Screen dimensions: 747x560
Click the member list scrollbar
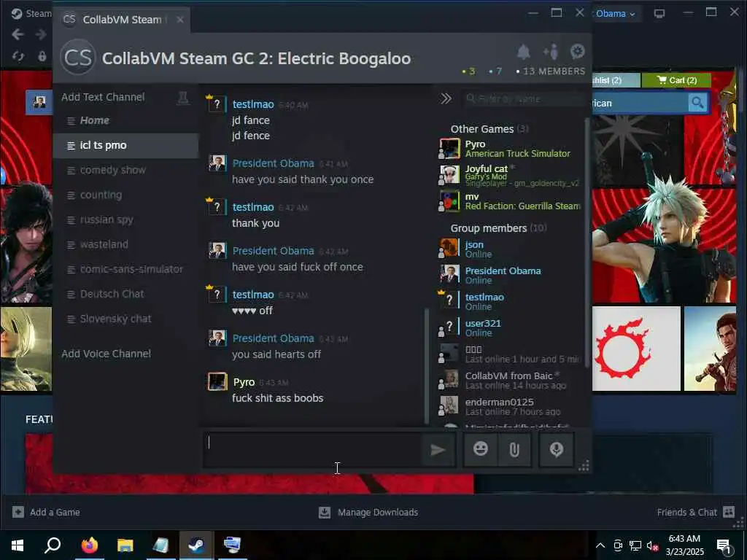(x=587, y=242)
